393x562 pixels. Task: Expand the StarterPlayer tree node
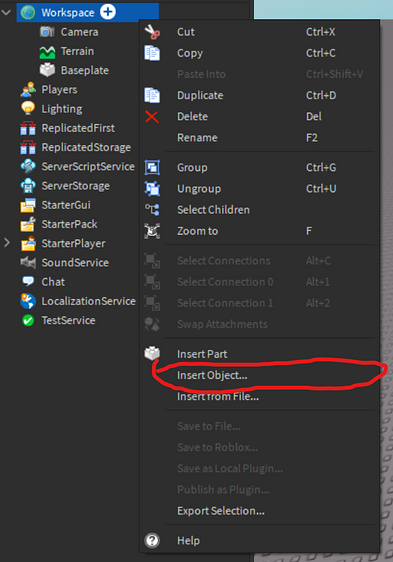point(6,243)
